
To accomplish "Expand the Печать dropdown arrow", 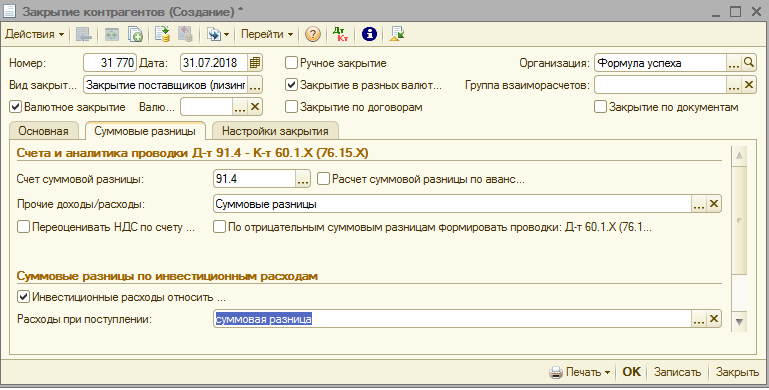I will 607,372.
